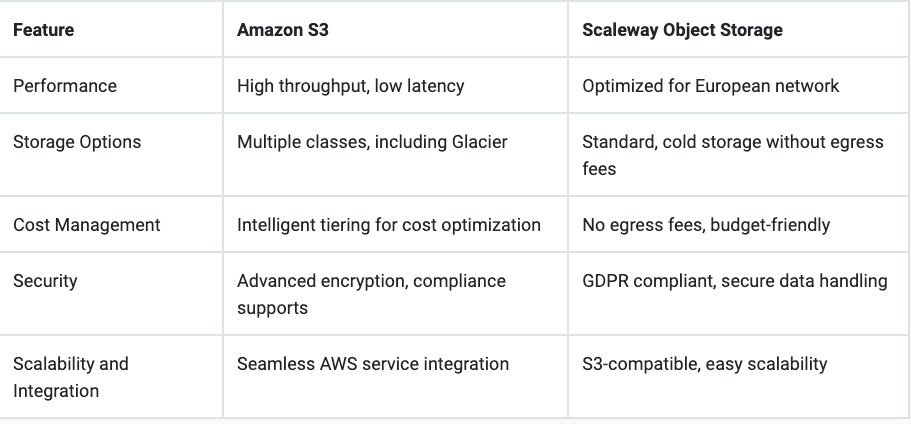
Task: Select 'Seamless AWS service integration' cell
Action: coord(373,364)
